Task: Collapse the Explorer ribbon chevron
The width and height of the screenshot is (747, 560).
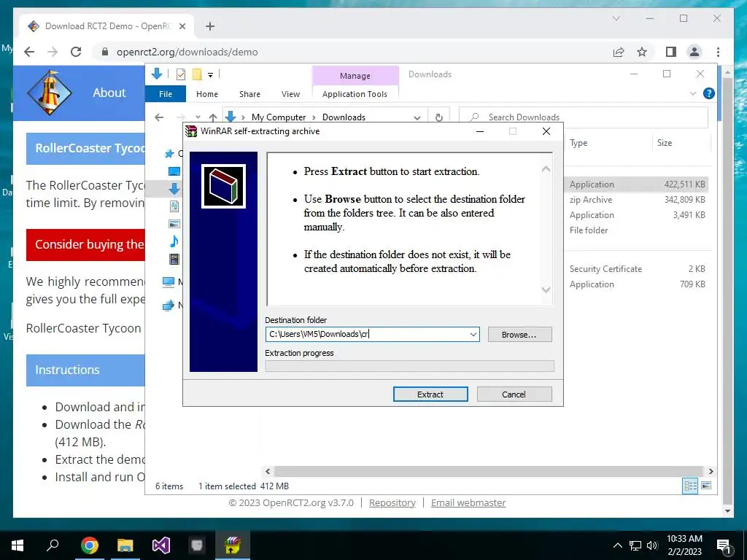Action: (693, 94)
